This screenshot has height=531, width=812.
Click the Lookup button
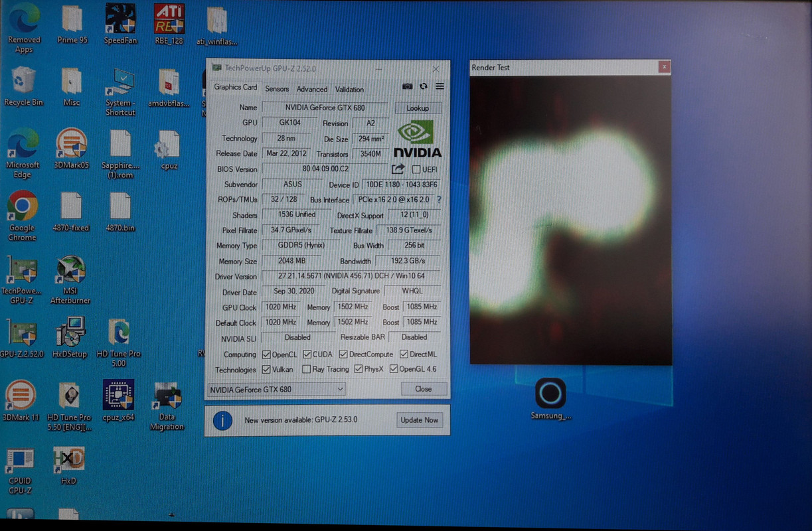pyautogui.click(x=418, y=108)
